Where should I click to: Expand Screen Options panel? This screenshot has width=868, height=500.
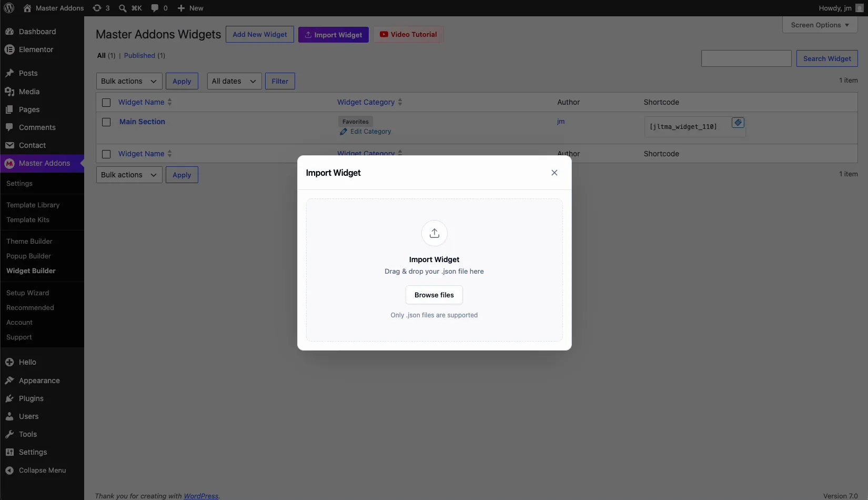click(x=820, y=25)
